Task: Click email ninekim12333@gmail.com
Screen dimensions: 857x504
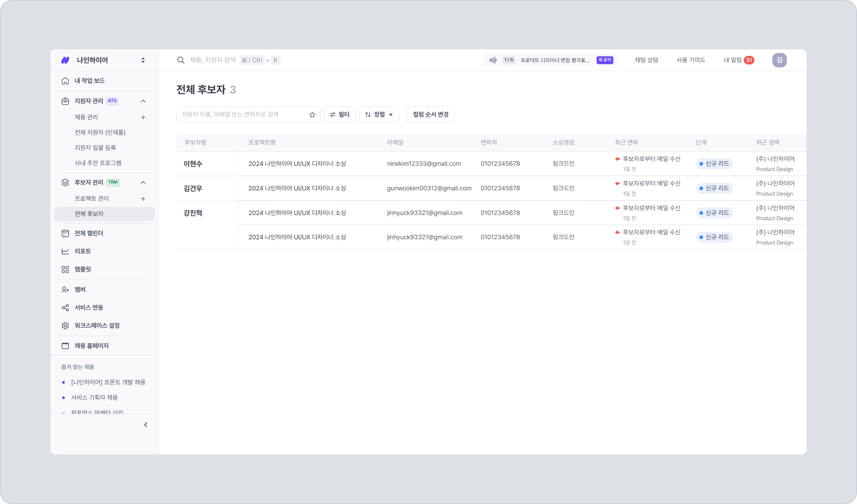Action: 424,164
